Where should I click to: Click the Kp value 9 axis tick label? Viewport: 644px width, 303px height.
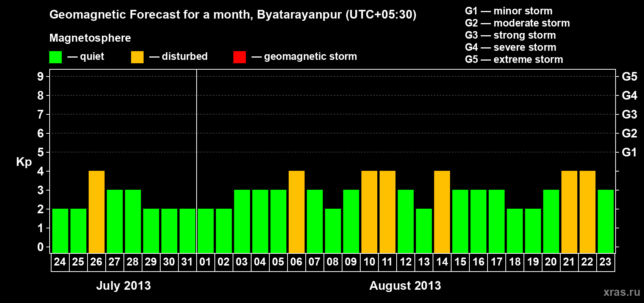[x=41, y=77]
